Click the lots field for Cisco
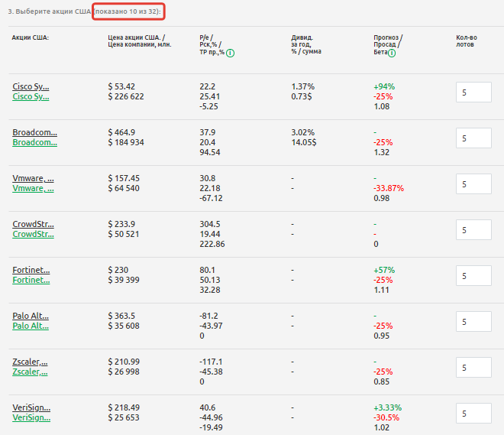Viewport: 504px width, 435px height. point(473,93)
